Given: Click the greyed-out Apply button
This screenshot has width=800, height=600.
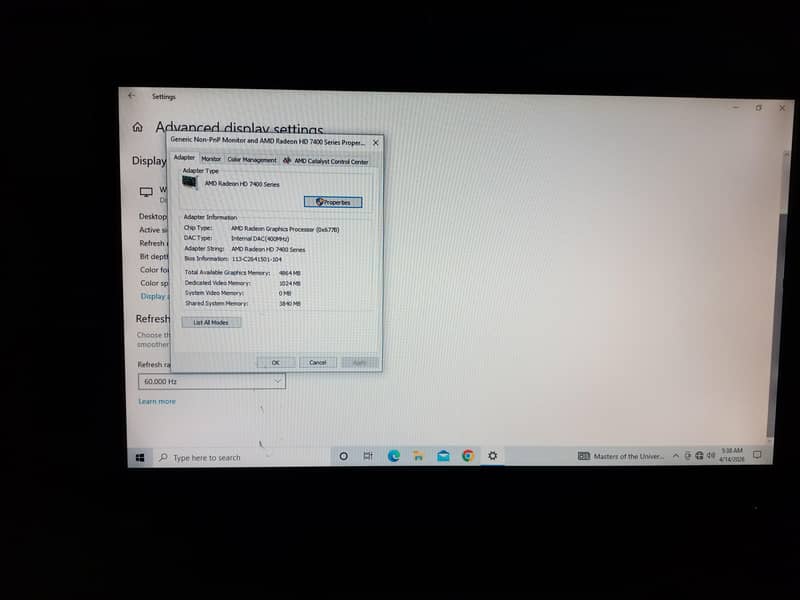Looking at the screenshot, I should point(359,363).
